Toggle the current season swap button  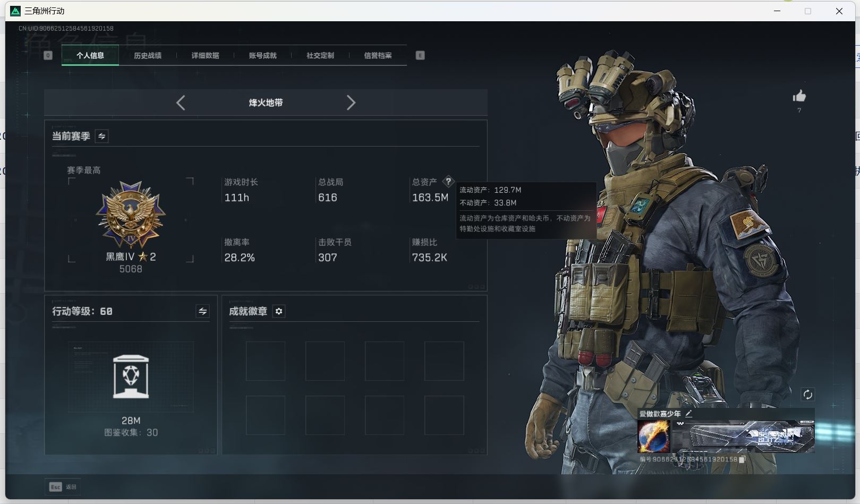(x=101, y=136)
